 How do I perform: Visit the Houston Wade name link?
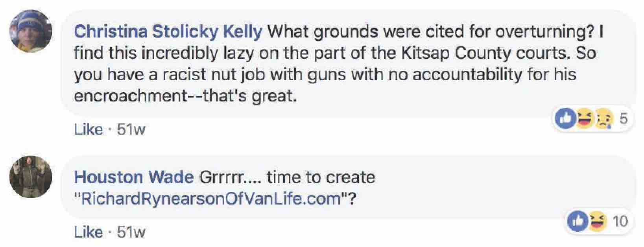coord(134,177)
